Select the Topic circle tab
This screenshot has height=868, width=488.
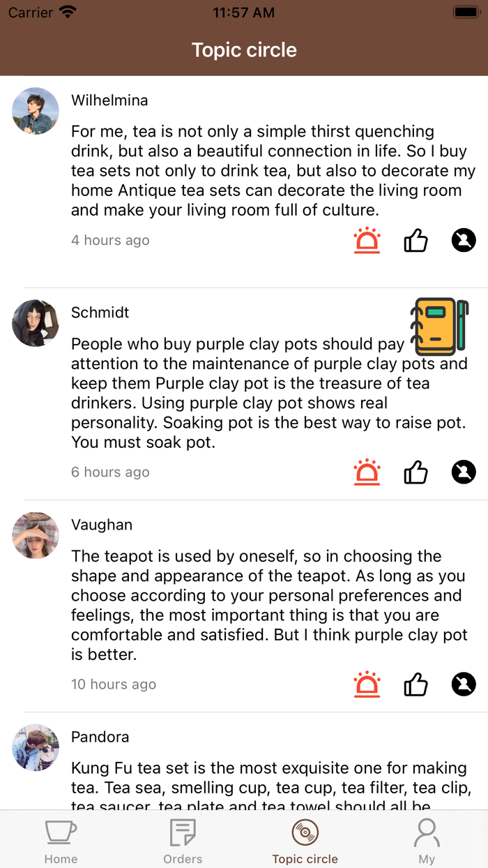[305, 841]
